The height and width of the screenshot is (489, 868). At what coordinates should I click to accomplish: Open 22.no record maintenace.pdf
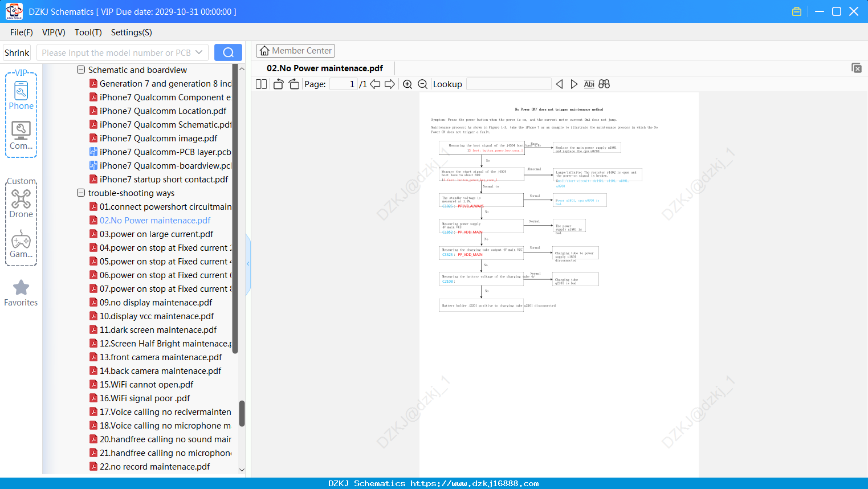154,467
